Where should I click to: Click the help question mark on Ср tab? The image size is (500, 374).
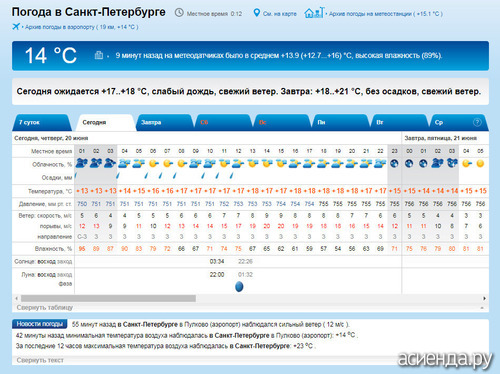tap(477, 122)
